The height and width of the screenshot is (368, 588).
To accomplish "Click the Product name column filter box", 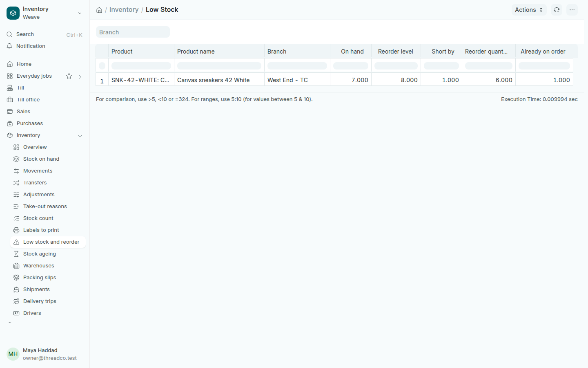I will coord(219,66).
